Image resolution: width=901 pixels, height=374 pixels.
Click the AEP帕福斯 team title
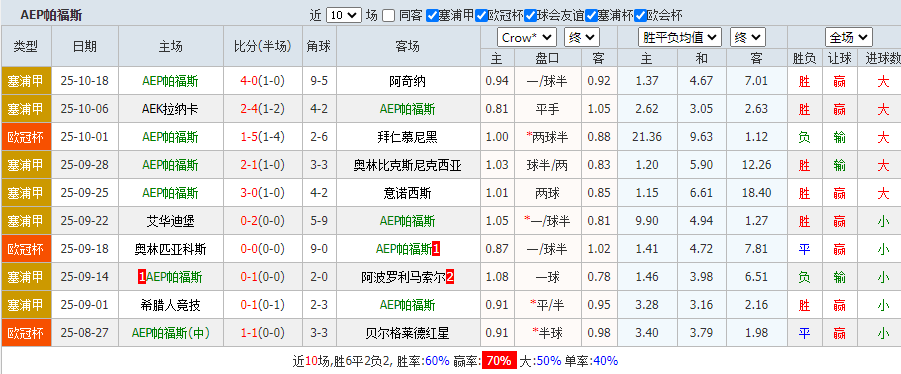52,16
